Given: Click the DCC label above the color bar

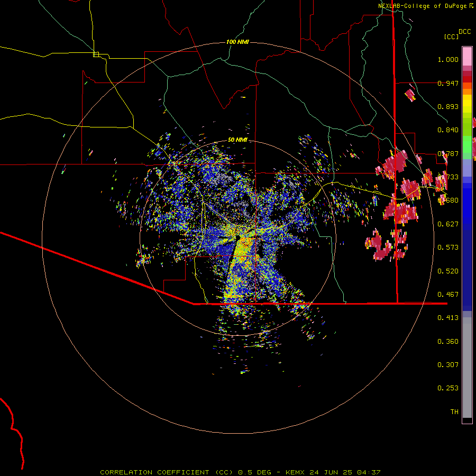Looking at the screenshot, I should [x=464, y=32].
